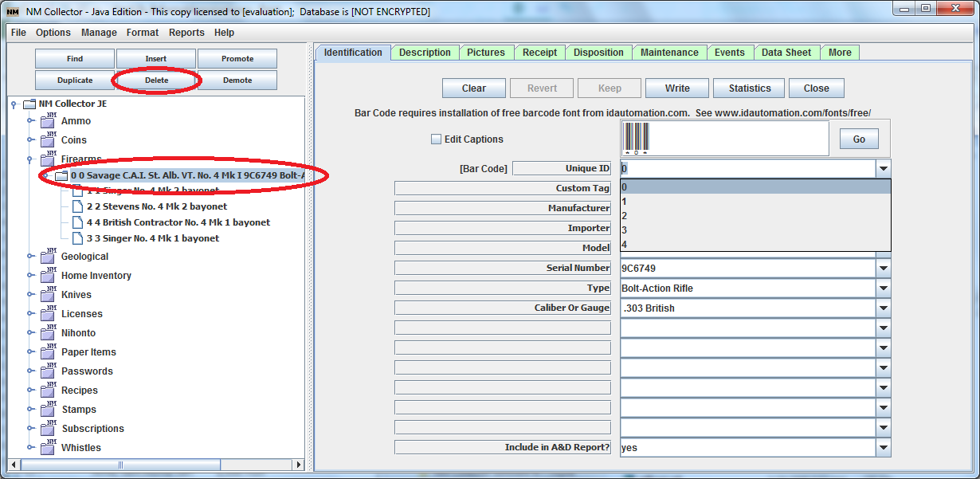Viewport: 980px width, 479px height.
Task: Open the Reports menu
Action: pos(186,33)
